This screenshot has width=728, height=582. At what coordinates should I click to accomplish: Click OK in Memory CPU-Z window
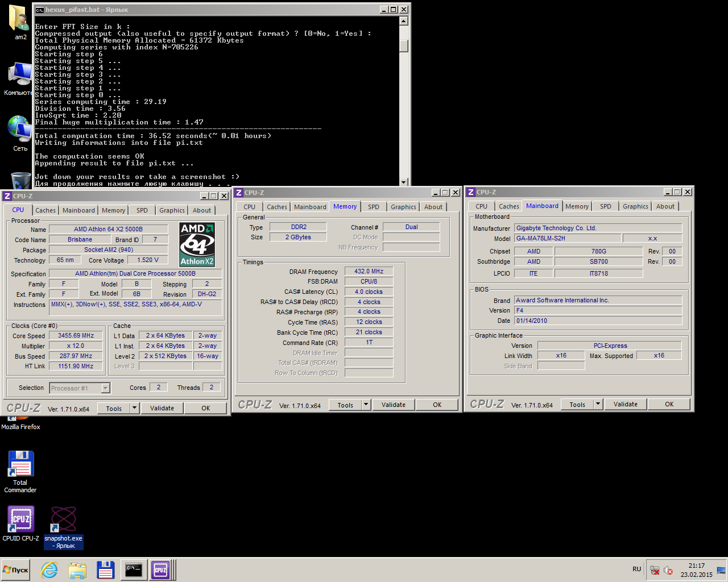click(x=437, y=405)
